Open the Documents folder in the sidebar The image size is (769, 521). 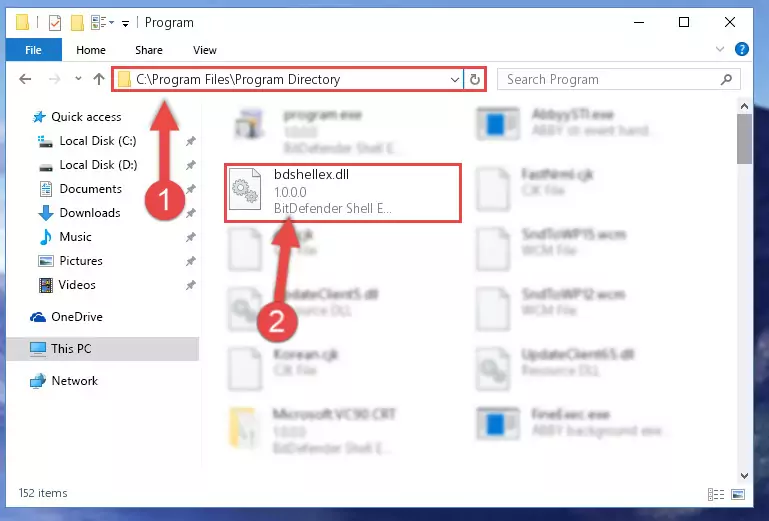(80, 189)
